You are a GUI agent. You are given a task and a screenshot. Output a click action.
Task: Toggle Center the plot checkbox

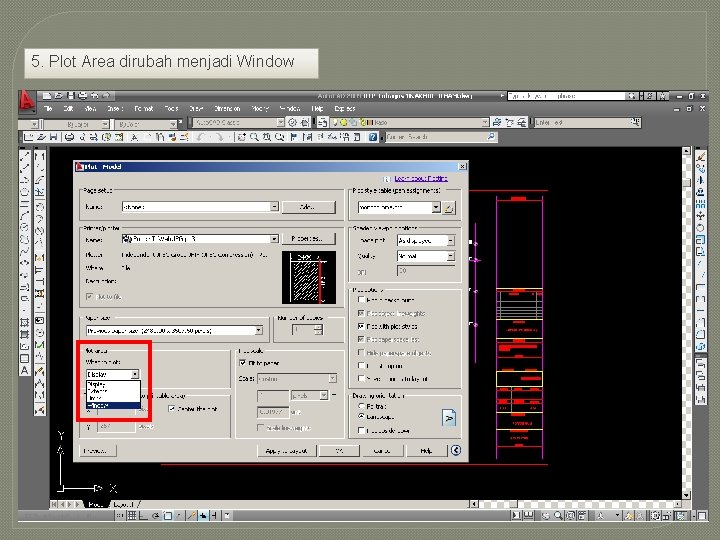coord(172,408)
